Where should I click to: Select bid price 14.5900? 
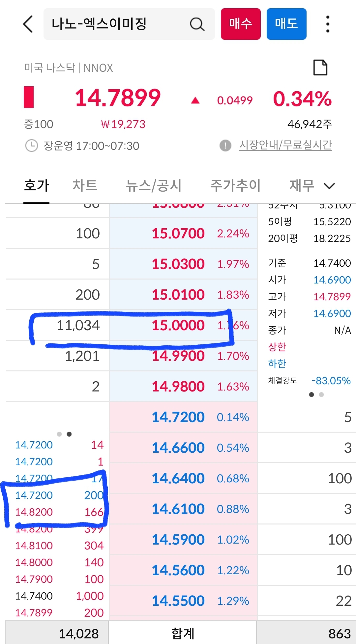click(x=178, y=540)
